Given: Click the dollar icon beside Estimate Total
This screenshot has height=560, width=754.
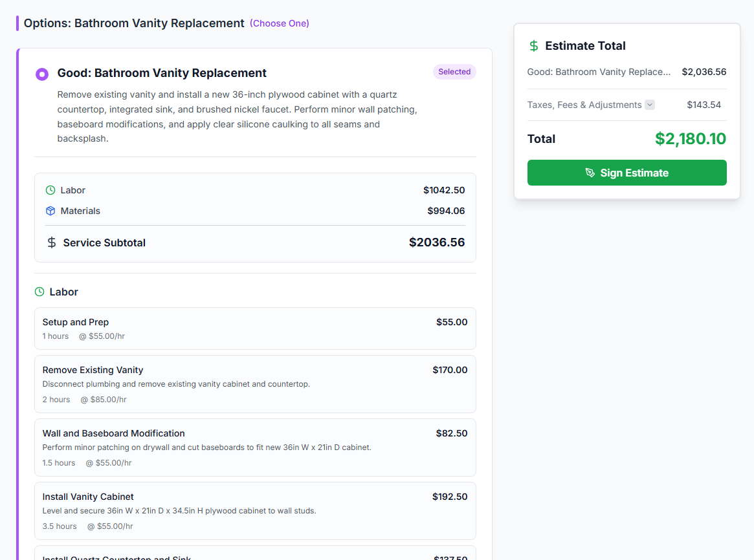Looking at the screenshot, I should (534, 46).
